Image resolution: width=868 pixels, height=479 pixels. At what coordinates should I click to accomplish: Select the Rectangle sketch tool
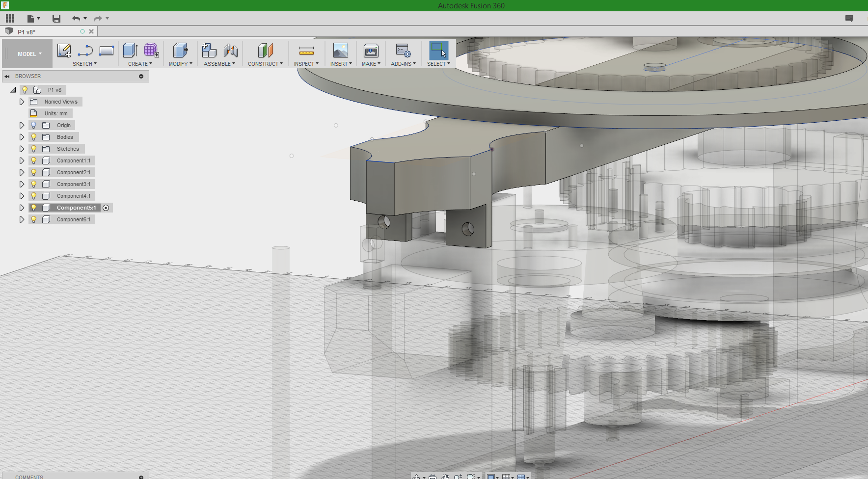(x=107, y=51)
